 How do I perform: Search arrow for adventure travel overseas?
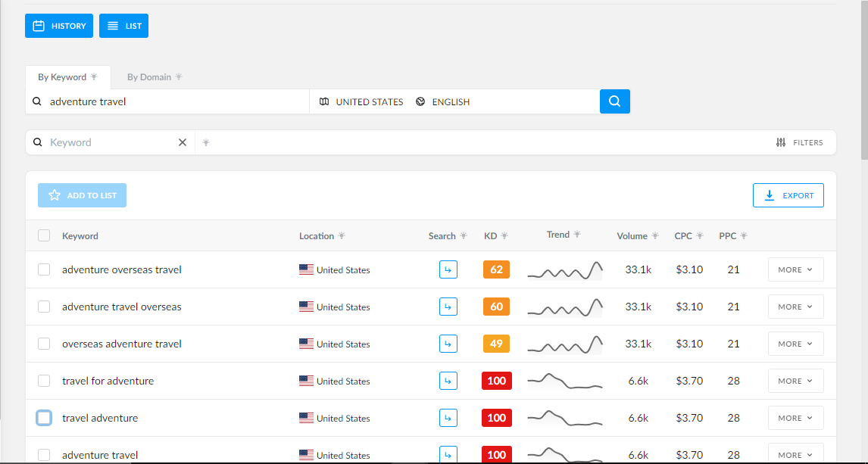point(448,307)
